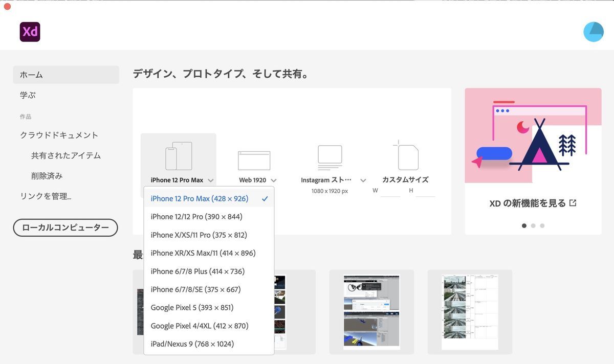Choose iPhone 6/7/8 Plus (414 × 736)

(209, 271)
